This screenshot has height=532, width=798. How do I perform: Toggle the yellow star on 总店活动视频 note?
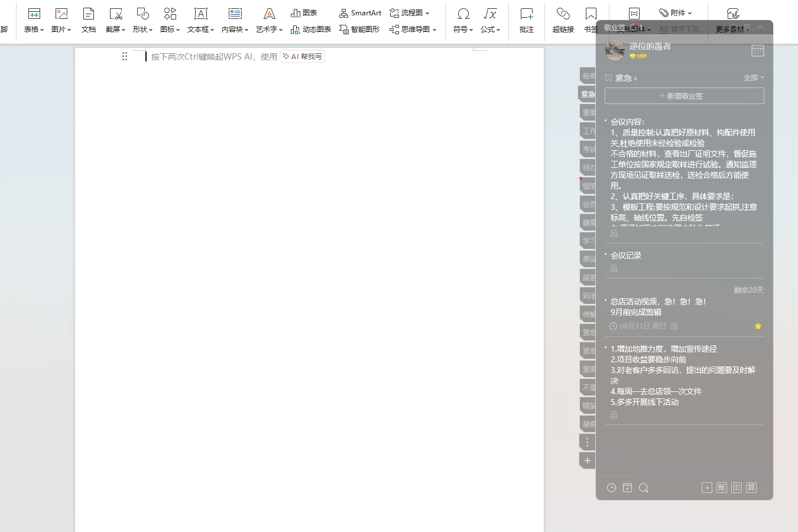click(x=758, y=326)
